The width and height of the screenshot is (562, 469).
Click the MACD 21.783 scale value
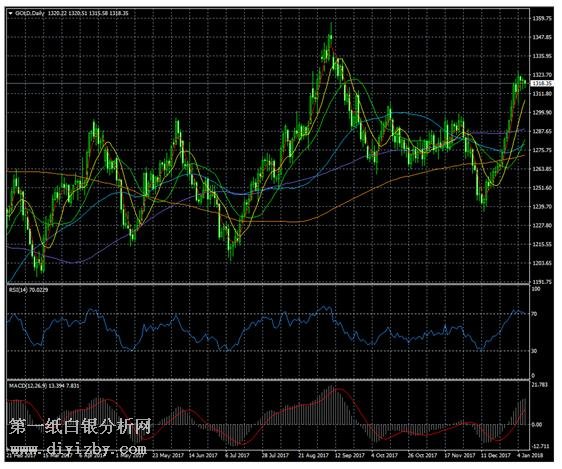(540, 385)
